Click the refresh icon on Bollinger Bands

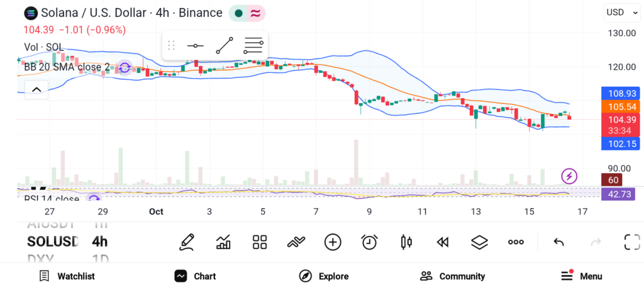pos(125,68)
